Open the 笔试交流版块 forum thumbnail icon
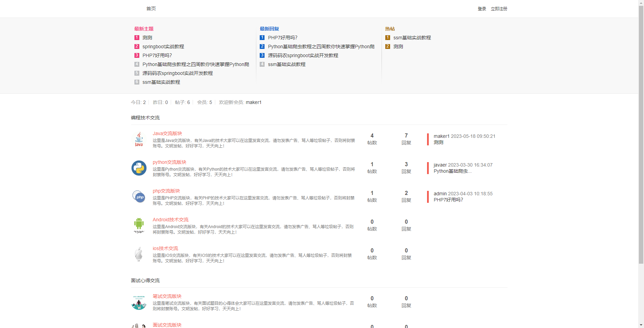The height and width of the screenshot is (328, 644). (x=139, y=302)
